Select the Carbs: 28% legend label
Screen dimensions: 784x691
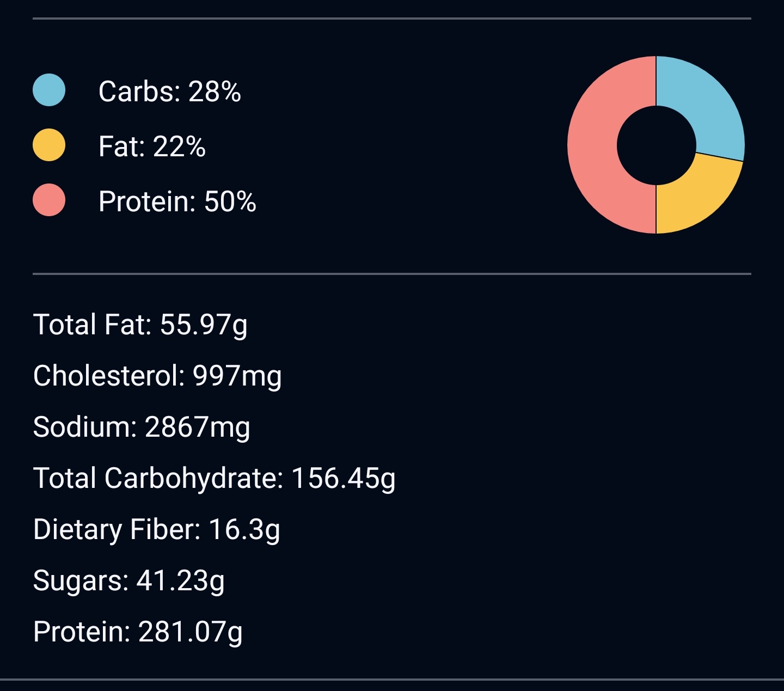click(169, 91)
